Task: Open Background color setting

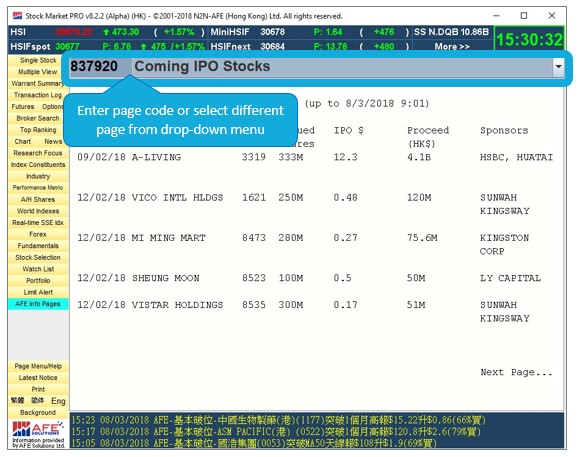Action: (38, 412)
